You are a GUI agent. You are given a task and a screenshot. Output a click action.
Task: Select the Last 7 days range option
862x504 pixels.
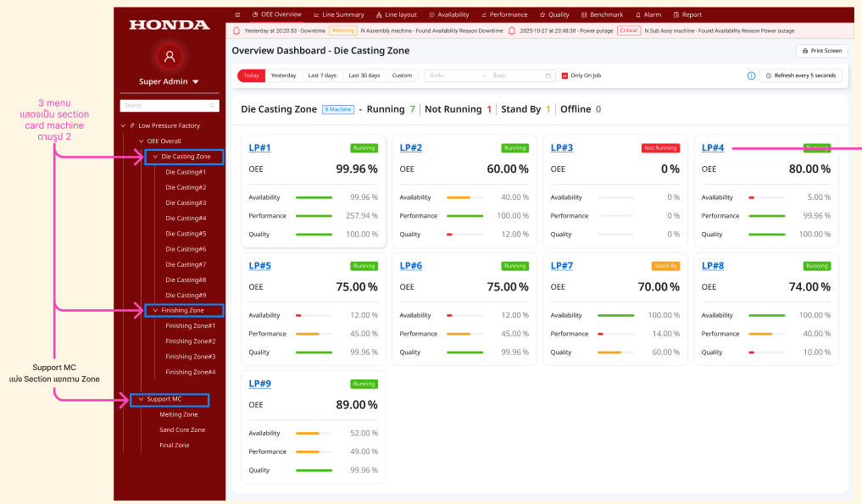point(322,75)
